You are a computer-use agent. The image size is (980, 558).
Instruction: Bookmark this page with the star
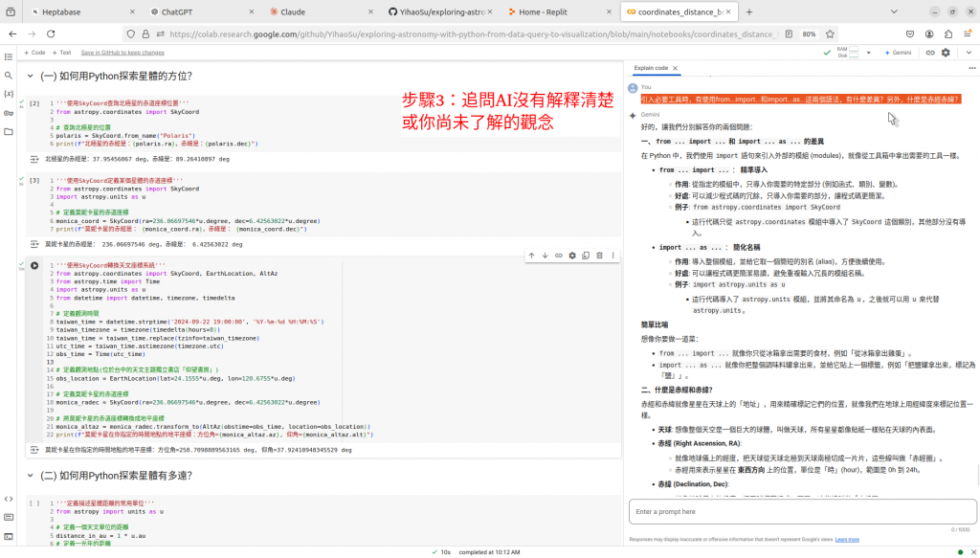click(830, 33)
